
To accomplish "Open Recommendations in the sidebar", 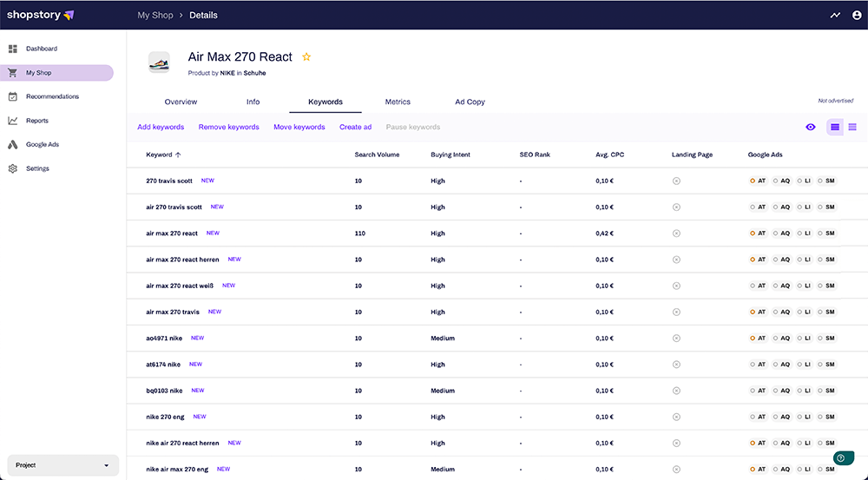I will pos(52,96).
